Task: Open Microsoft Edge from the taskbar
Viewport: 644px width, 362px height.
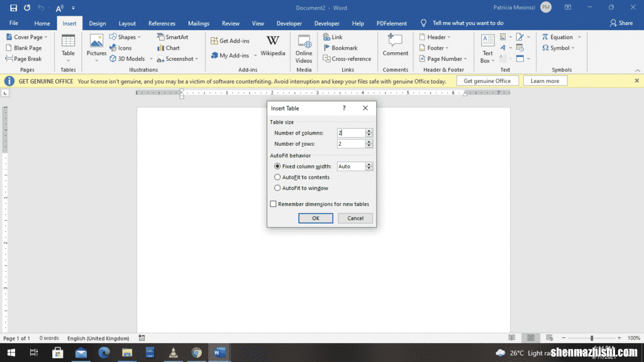Action: (x=104, y=353)
